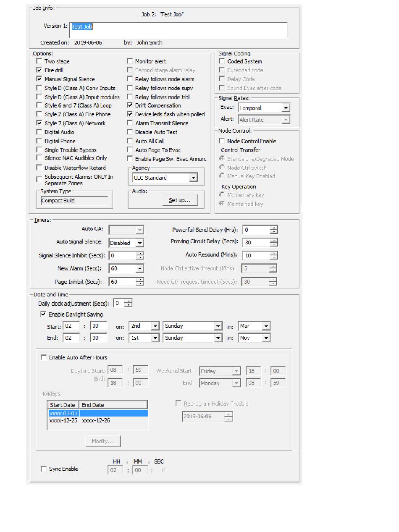This screenshot has width=399, height=532.
Task: Open the New Alarm seconds dropdown
Action: tap(139, 268)
